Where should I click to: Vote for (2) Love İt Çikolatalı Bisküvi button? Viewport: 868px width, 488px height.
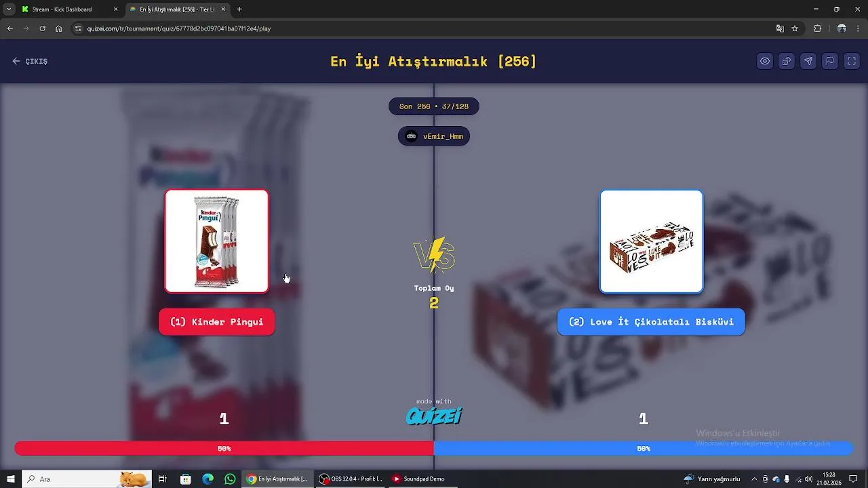pos(651,322)
